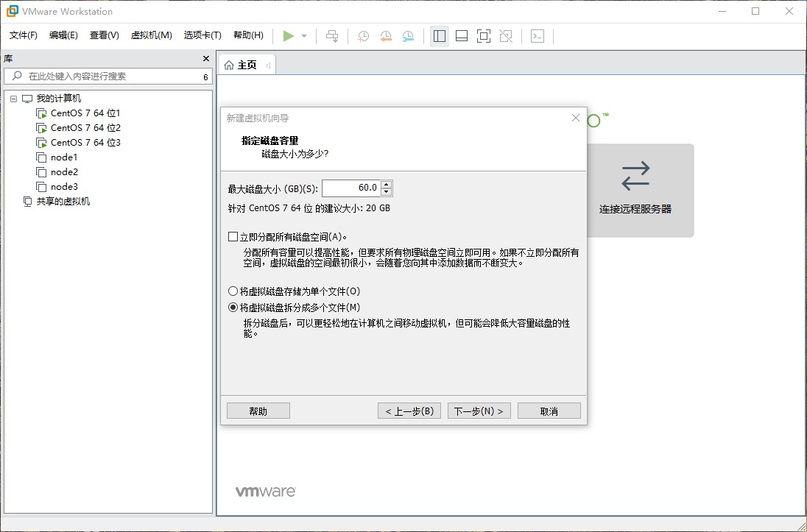The width and height of the screenshot is (807, 532).
Task: Toggle the library sidebar view icon
Action: tap(440, 35)
